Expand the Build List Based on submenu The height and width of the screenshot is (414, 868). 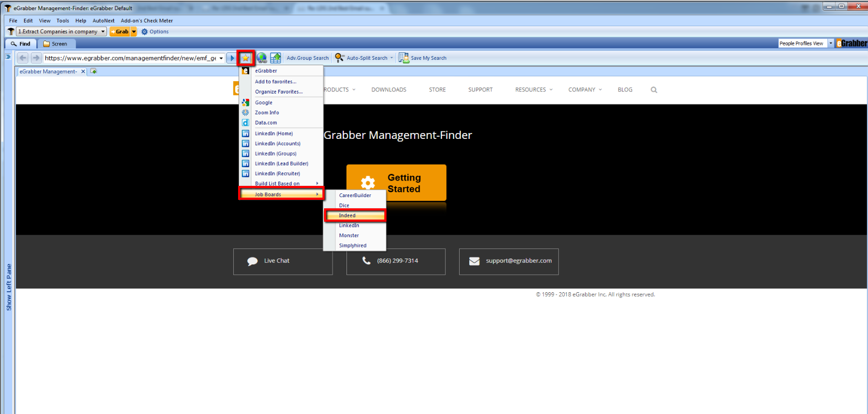(x=317, y=183)
